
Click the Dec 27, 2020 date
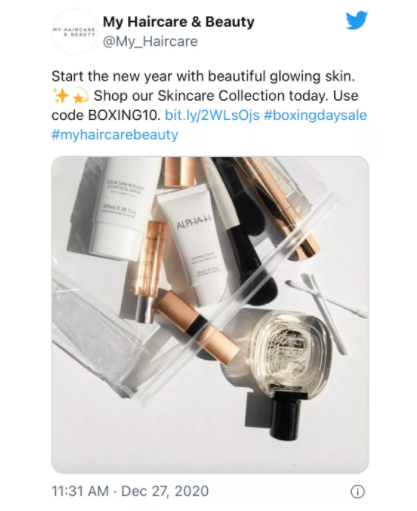pos(165,491)
